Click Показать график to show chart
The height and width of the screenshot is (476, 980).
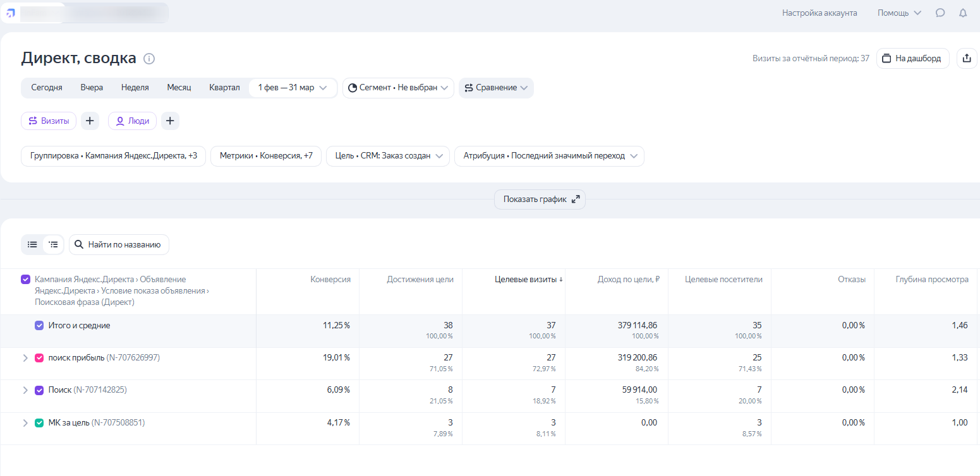coord(540,199)
